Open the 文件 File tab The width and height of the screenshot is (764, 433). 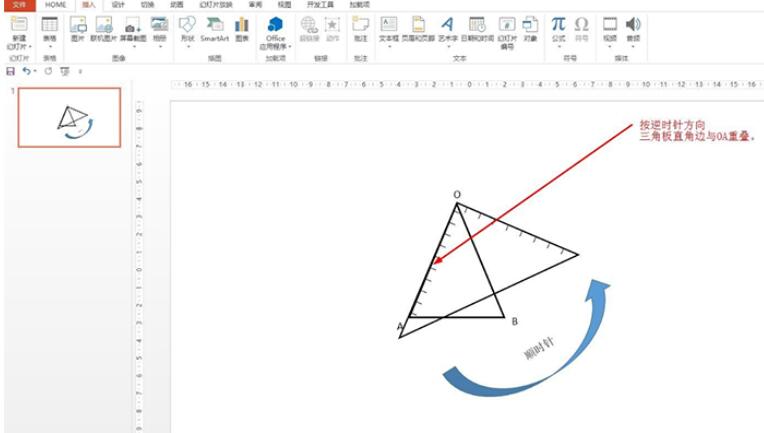point(19,5)
